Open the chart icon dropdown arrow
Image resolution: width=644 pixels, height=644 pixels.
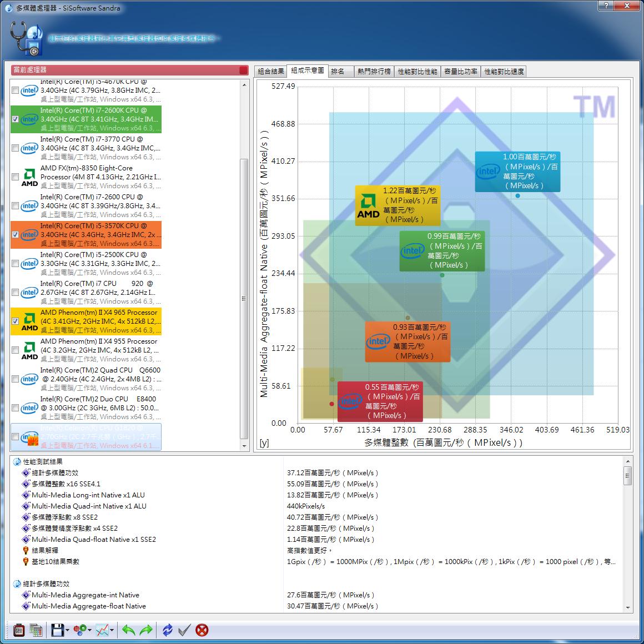click(x=112, y=630)
